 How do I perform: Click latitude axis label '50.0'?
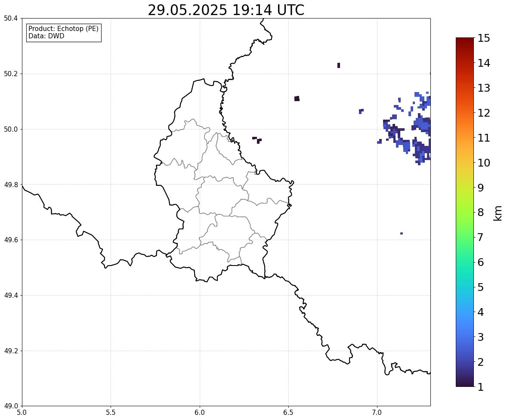(x=11, y=130)
